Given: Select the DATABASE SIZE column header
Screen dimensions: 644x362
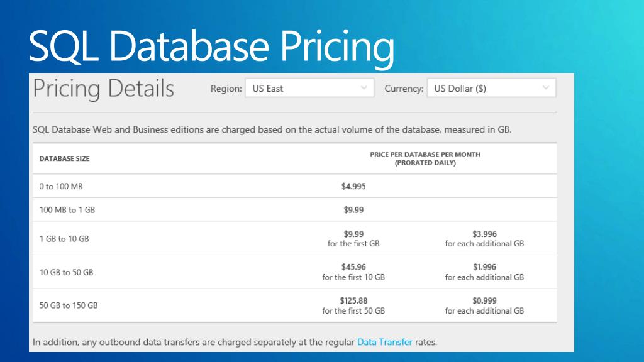Looking at the screenshot, I should point(64,159).
